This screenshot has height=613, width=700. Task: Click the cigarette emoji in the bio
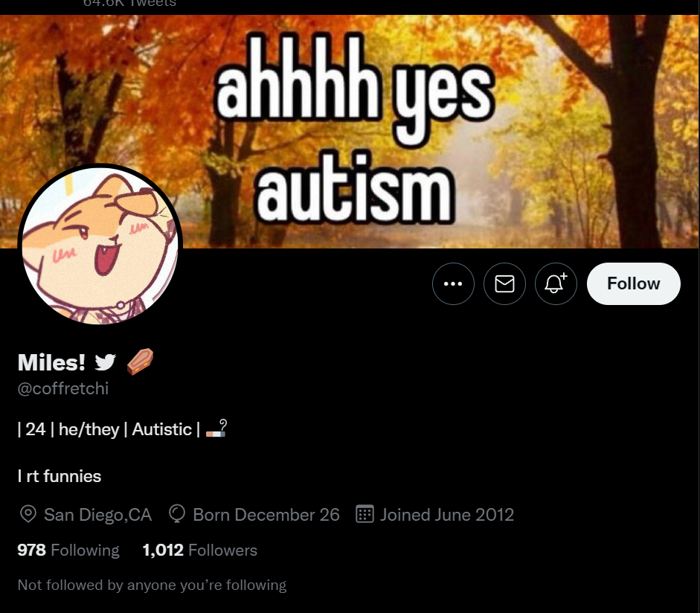click(216, 429)
